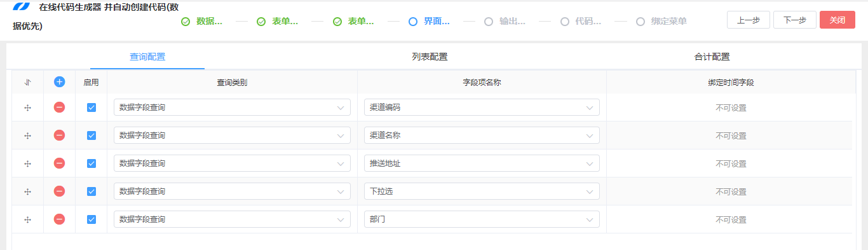Viewport: 868px width, 250px height.
Task: Switch to the 查询配置 tab
Action: pos(147,57)
